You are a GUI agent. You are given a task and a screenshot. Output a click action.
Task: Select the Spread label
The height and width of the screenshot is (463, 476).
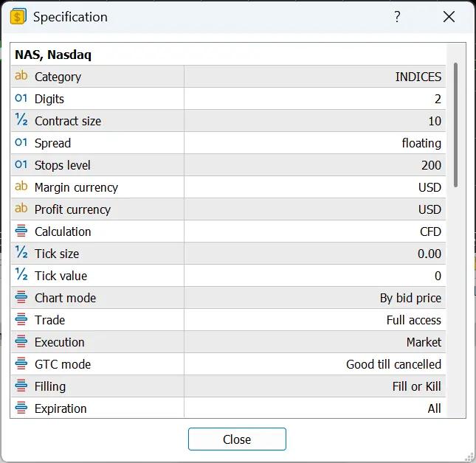click(x=53, y=144)
